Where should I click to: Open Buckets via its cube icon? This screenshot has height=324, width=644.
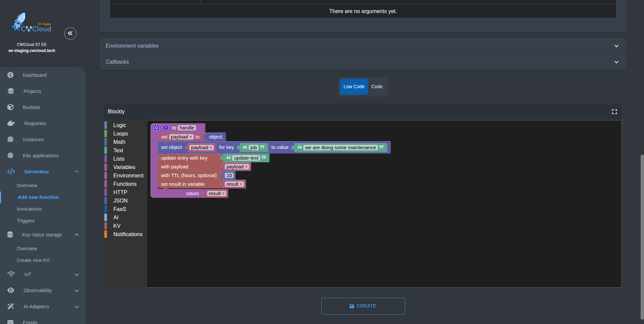[x=11, y=107]
